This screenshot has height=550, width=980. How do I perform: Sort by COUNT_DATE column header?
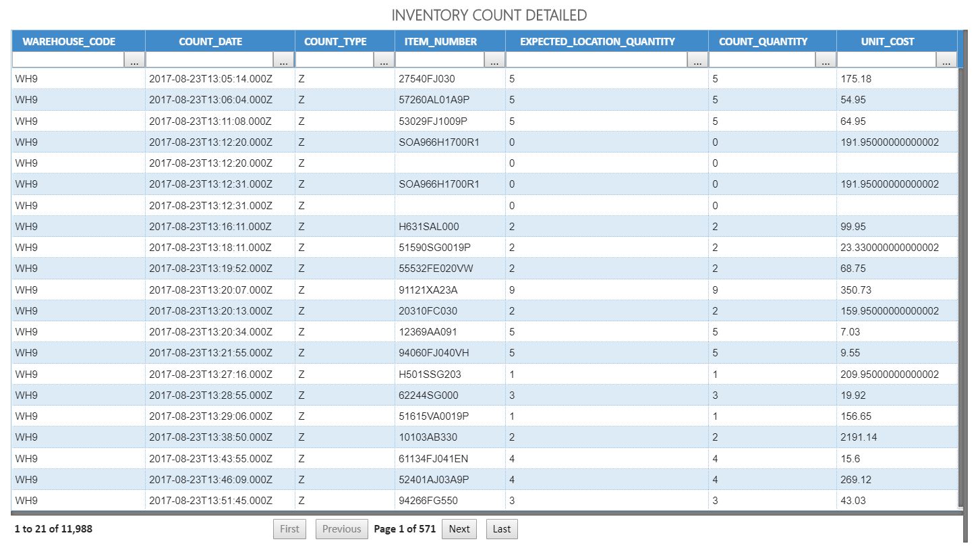pos(210,42)
